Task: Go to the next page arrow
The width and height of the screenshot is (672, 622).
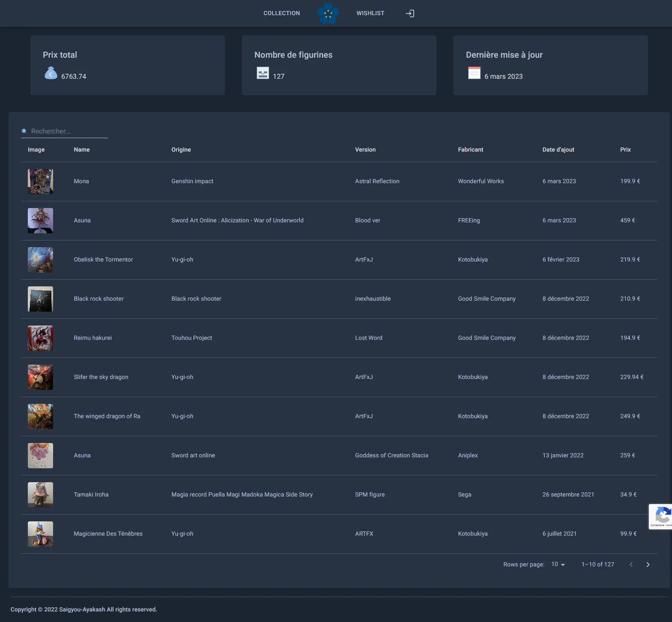Action: pos(648,565)
